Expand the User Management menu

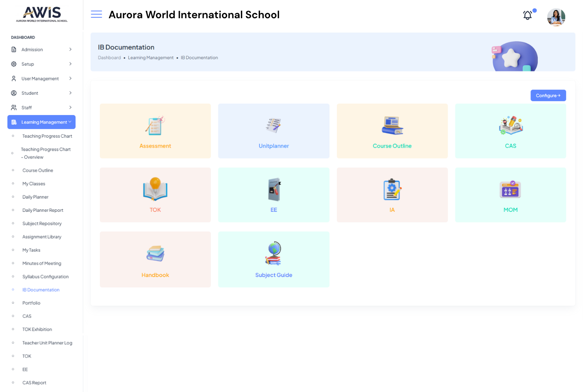click(x=41, y=79)
